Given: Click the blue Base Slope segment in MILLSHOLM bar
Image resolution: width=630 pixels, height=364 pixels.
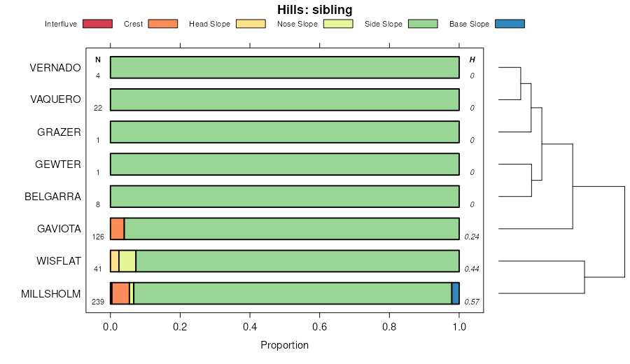Looking at the screenshot, I should 456,293.
